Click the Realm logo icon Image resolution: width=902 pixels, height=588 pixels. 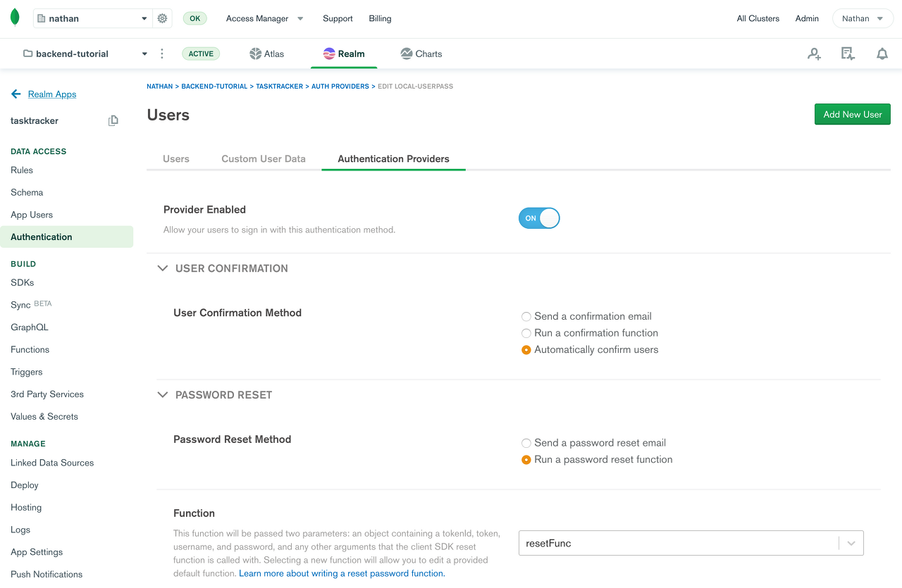point(329,54)
